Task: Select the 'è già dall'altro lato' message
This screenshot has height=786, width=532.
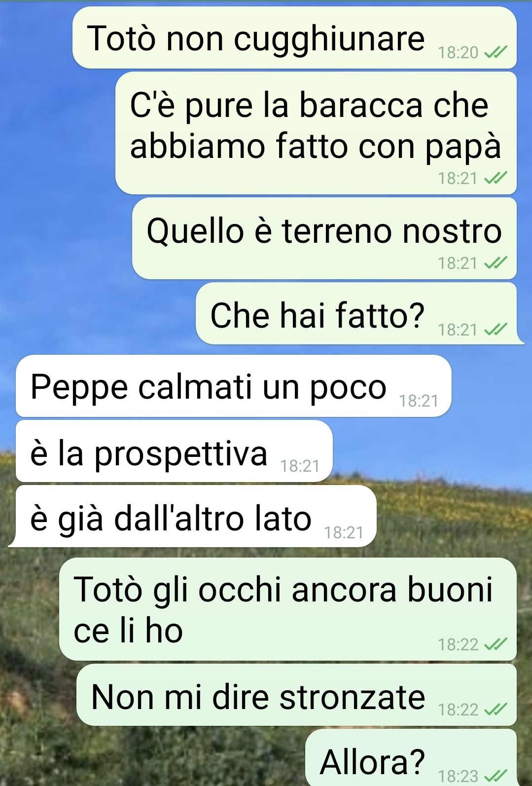Action: tap(196, 517)
